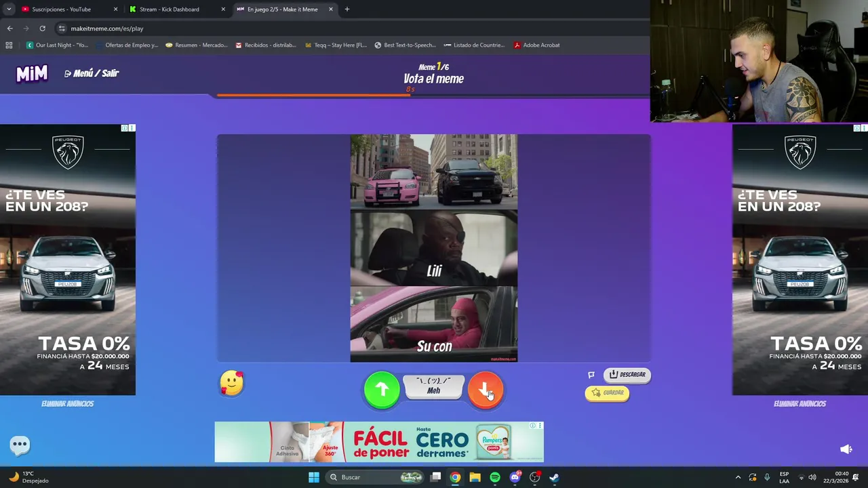Open volume control in system tray

click(x=812, y=477)
